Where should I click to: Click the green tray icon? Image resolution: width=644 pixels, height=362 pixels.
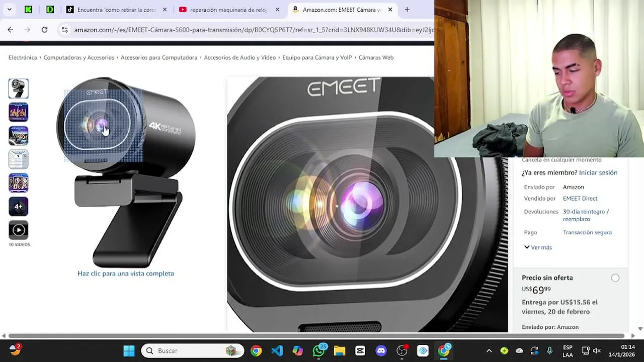click(x=504, y=350)
